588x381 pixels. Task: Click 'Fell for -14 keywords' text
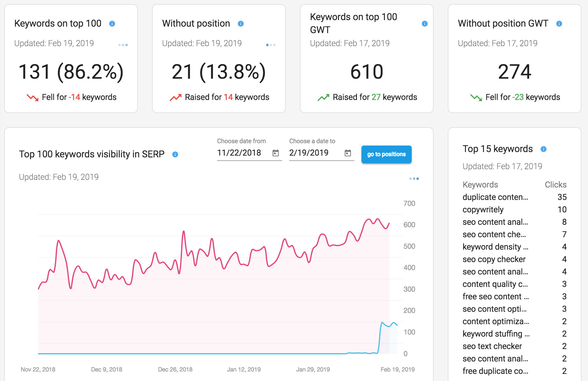pos(79,97)
